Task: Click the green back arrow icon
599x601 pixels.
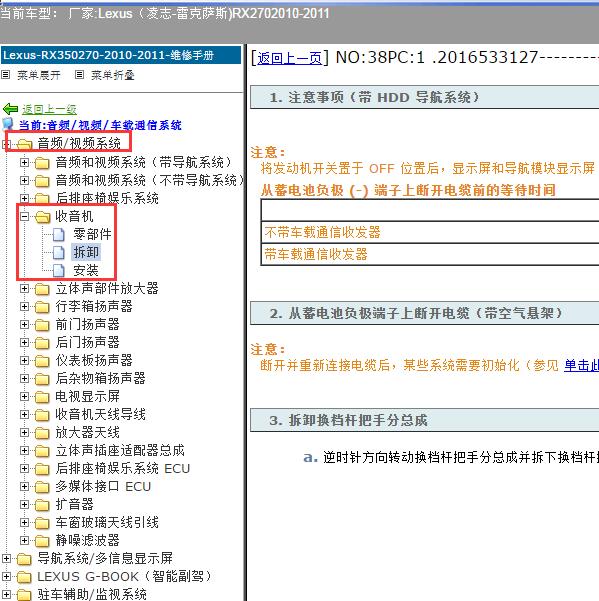Action: click(x=10, y=109)
